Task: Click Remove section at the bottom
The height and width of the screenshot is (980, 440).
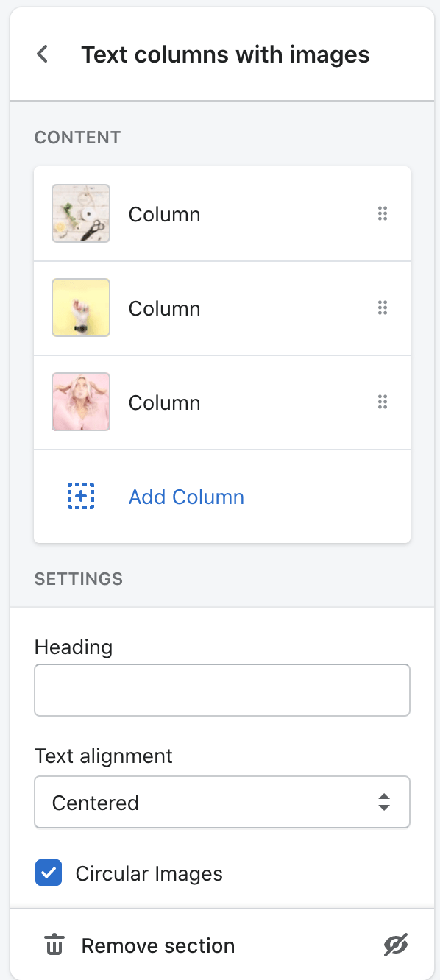Action: pyautogui.click(x=158, y=945)
